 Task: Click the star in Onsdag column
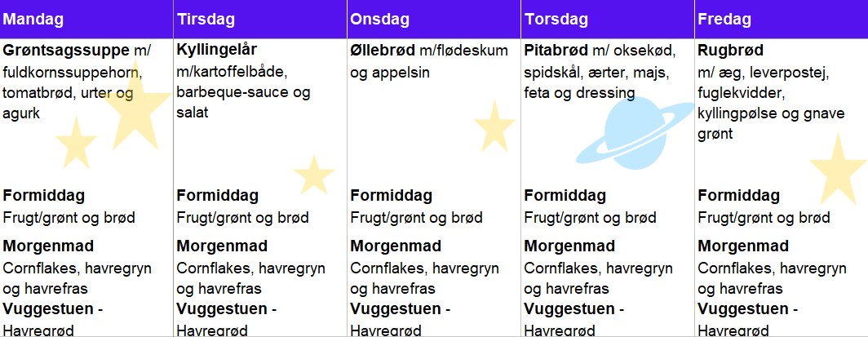(x=494, y=126)
